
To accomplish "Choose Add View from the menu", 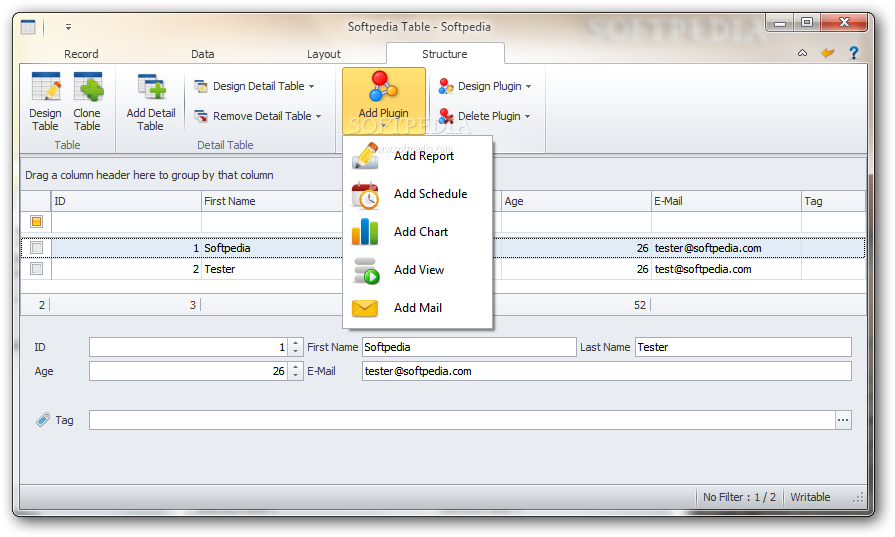I will 417,270.
